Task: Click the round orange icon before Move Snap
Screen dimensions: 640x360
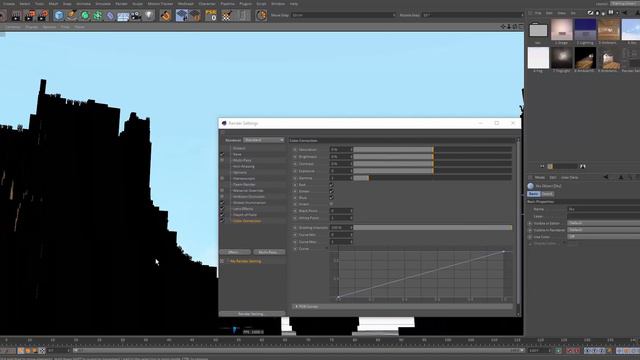Action: pos(261,16)
